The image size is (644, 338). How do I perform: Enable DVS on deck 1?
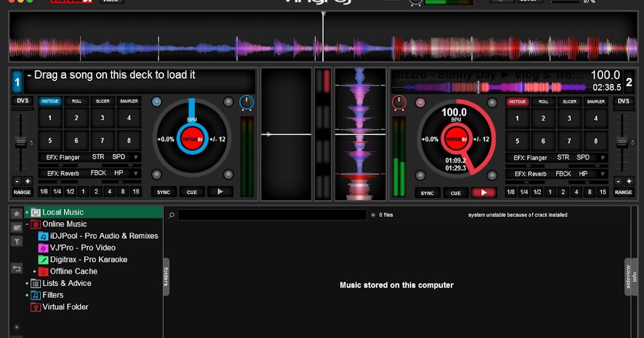tap(23, 101)
